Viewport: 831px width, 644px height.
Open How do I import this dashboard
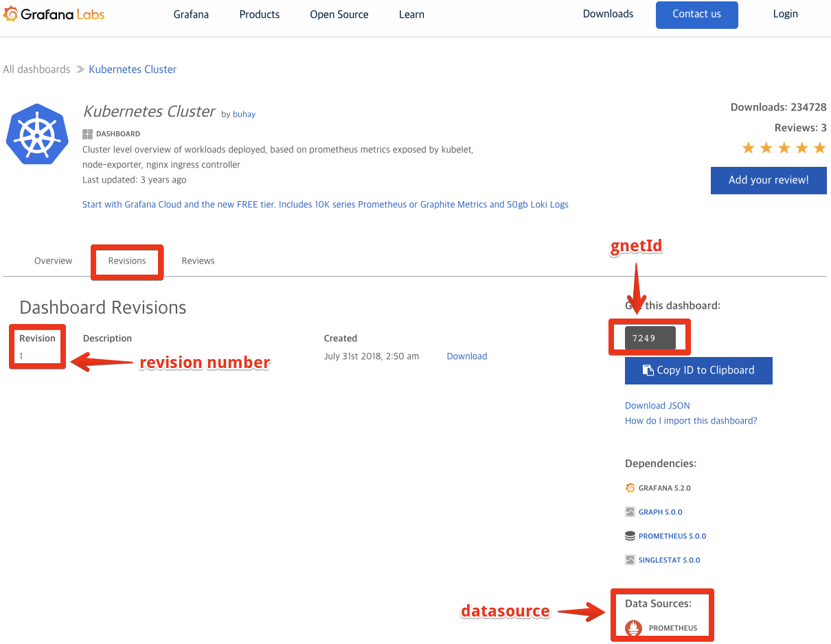(691, 421)
